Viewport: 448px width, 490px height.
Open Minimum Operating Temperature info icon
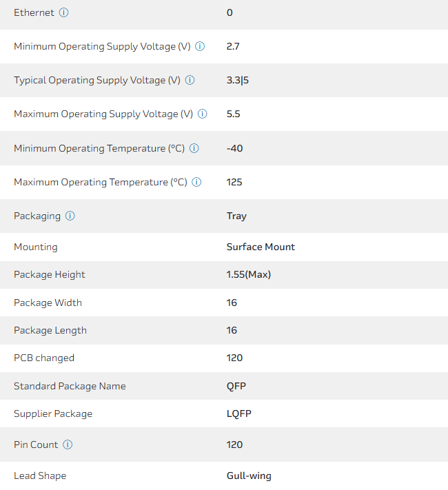click(194, 148)
